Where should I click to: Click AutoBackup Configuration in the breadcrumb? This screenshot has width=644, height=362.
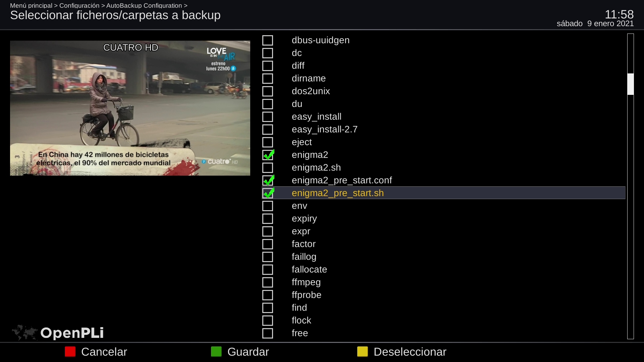click(x=144, y=5)
